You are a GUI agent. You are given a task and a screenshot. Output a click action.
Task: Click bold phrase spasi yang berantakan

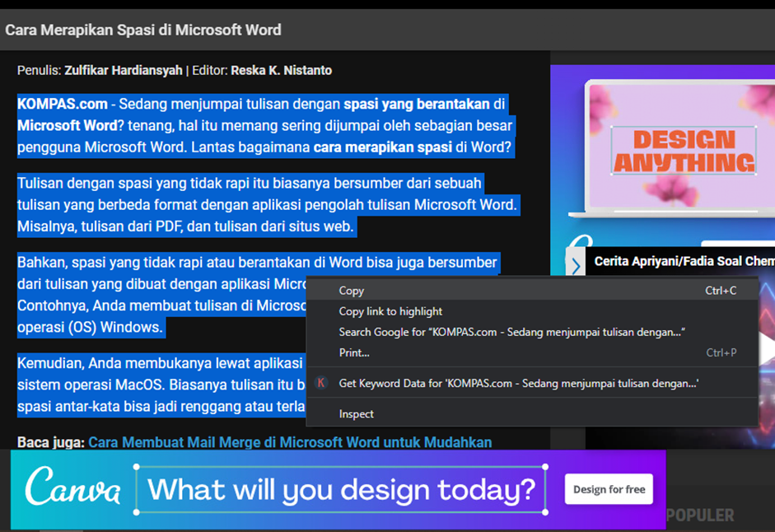[x=417, y=104]
